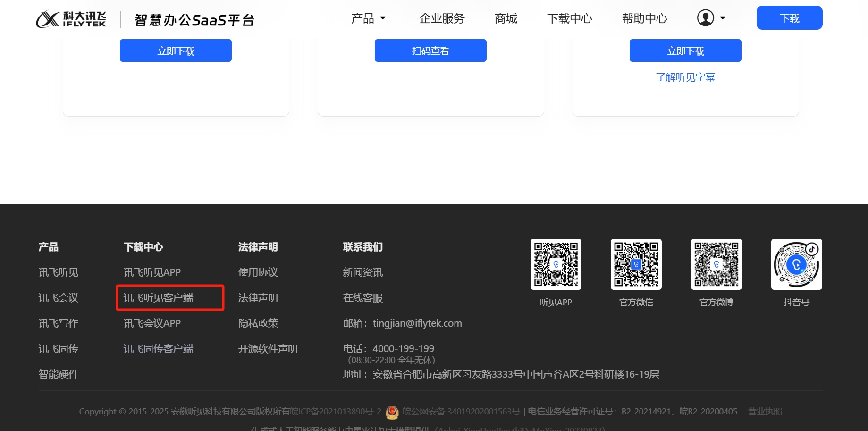Open 讯飞听见APP download link
Viewport: 868px width, 431px height.
pos(152,272)
